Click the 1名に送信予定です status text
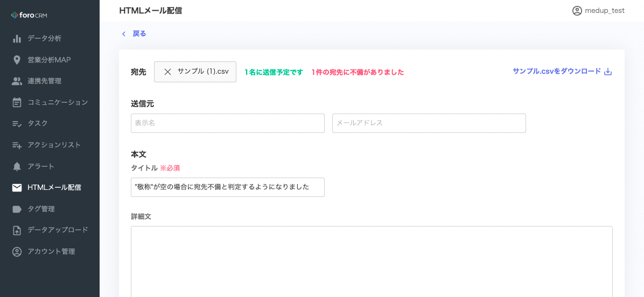Screen dimensions: 644x297 point(274,72)
